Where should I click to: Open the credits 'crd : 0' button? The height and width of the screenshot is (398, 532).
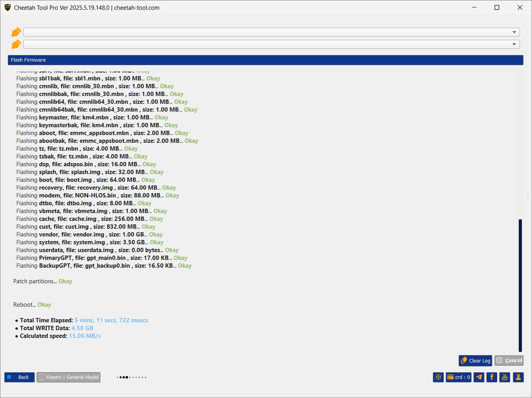click(x=458, y=377)
